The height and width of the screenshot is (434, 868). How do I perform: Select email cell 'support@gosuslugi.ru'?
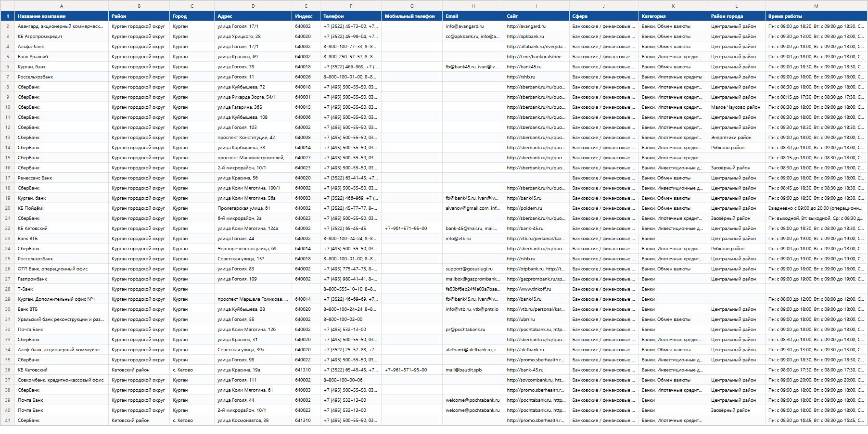[x=473, y=268]
